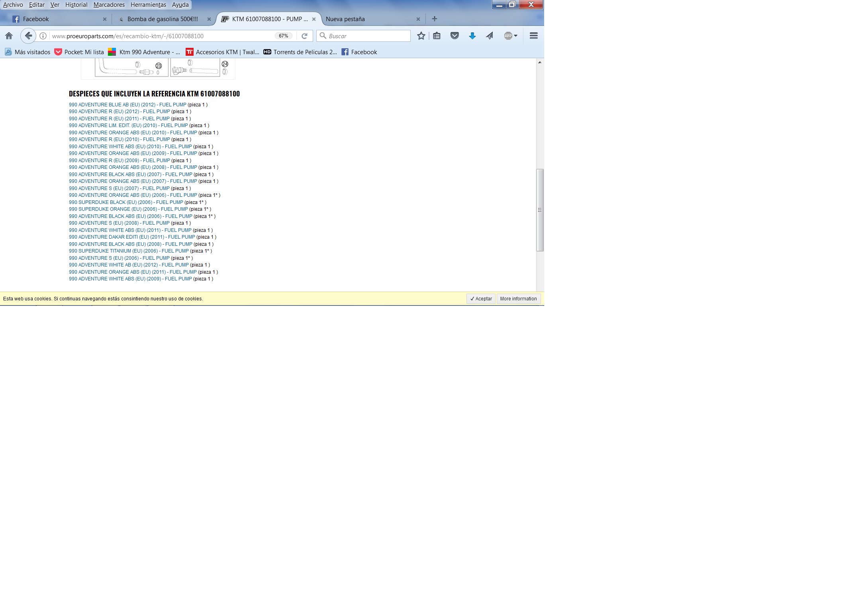Close the Facebook tab
This screenshot has height=596, width=868.
coord(105,19)
